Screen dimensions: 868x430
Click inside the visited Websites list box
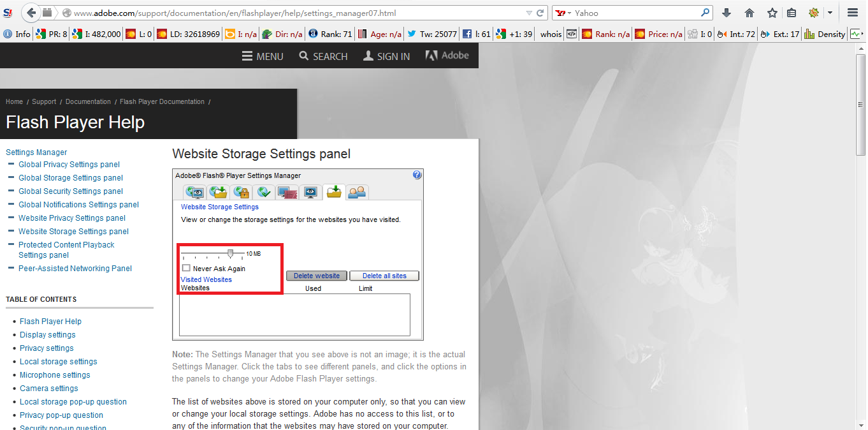tap(294, 315)
